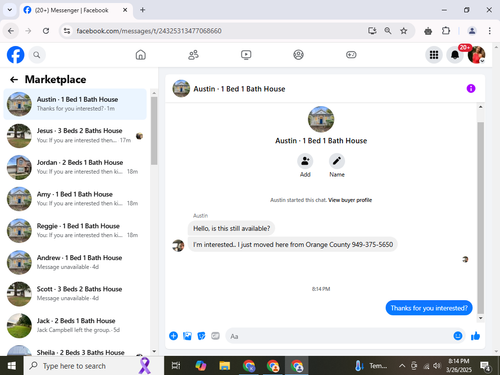Select Scott 3 Beds 2 Baths House conversation
The height and width of the screenshot is (375, 500).
pyautogui.click(x=75, y=294)
